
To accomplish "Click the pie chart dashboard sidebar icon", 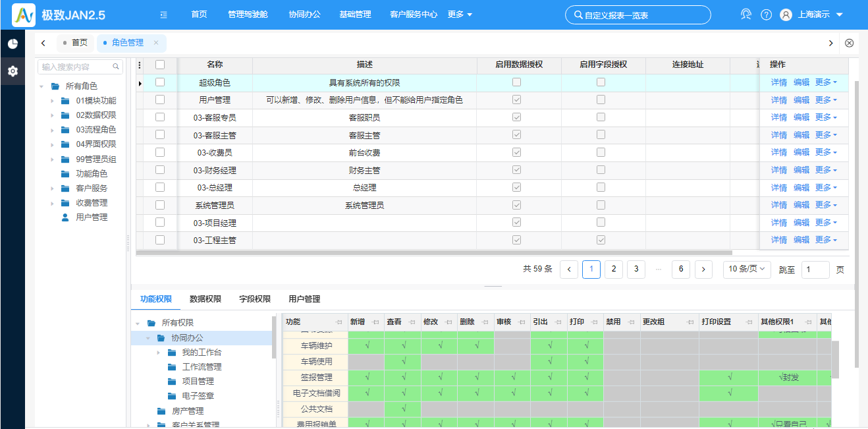I will click(x=13, y=44).
